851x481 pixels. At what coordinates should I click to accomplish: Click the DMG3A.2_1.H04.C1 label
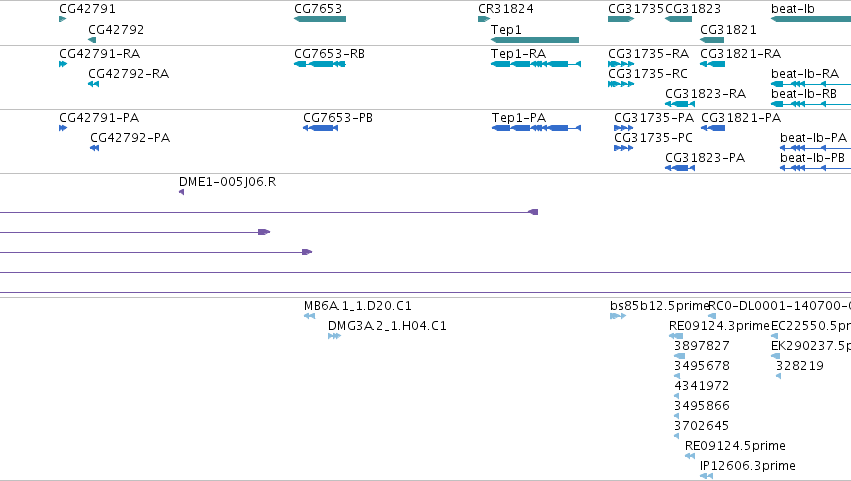[x=387, y=325]
